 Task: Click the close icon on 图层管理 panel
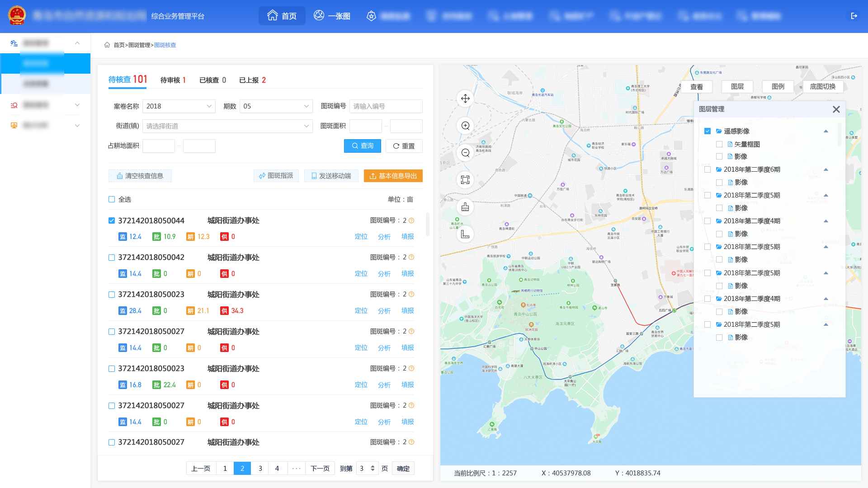coord(836,109)
